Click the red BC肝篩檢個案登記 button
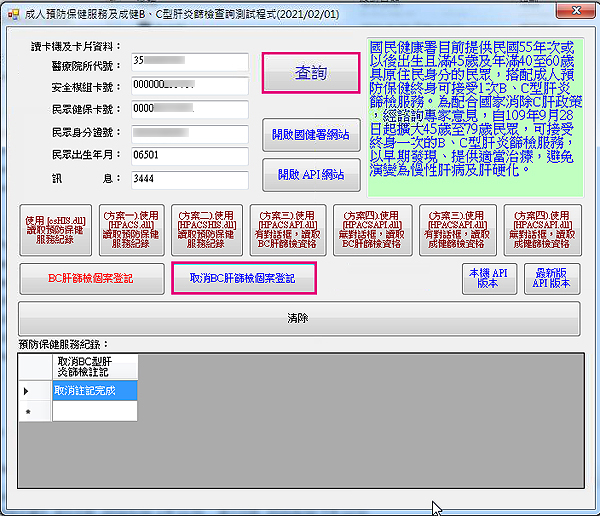Viewport: 600px width, 516px height. [91, 279]
